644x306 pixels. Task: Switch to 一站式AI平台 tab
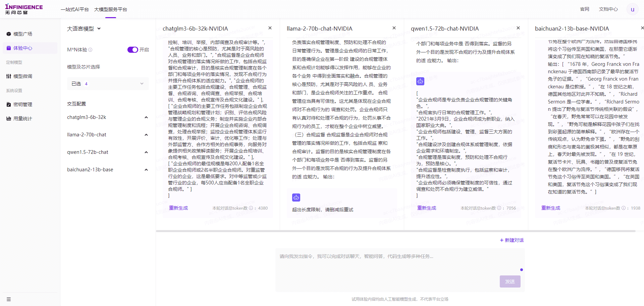pos(74,9)
